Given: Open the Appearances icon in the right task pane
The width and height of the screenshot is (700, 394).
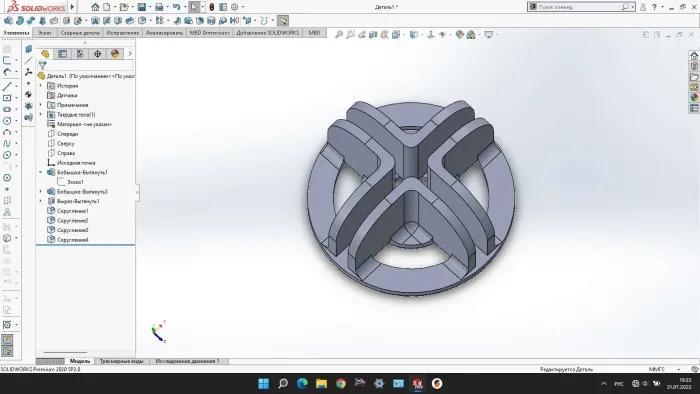Looking at the screenshot, I should point(694,98).
